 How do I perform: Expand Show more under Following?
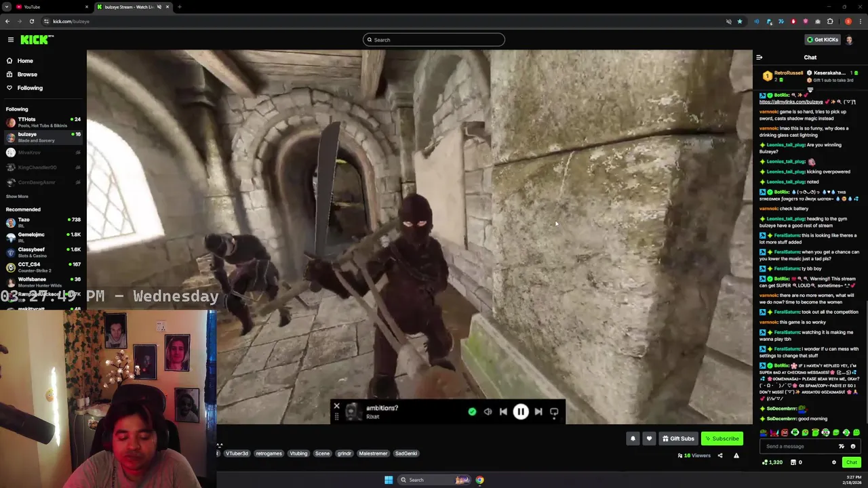pyautogui.click(x=17, y=197)
